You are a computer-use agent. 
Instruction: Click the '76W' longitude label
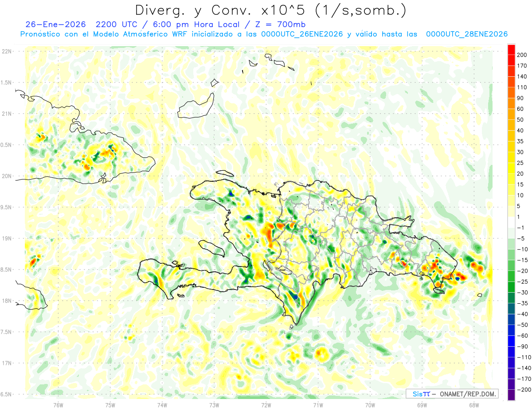[58, 405]
